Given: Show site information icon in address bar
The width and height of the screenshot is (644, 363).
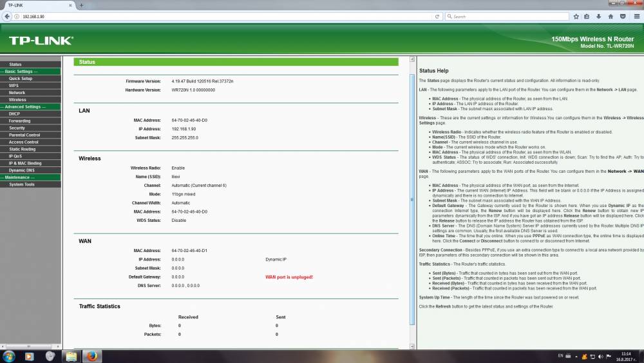Looking at the screenshot, I should click(17, 17).
